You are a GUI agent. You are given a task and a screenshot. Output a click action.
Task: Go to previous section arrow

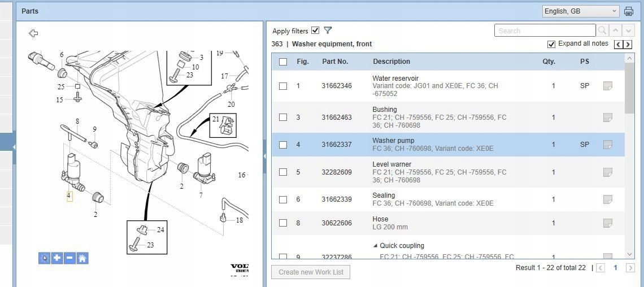click(618, 44)
